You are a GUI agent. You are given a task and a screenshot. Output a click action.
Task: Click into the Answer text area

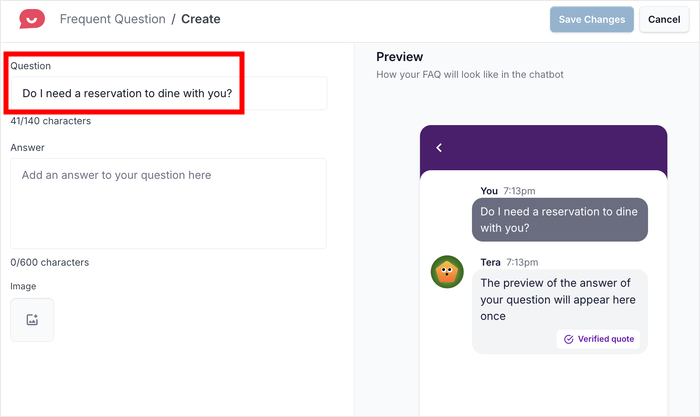tap(168, 203)
